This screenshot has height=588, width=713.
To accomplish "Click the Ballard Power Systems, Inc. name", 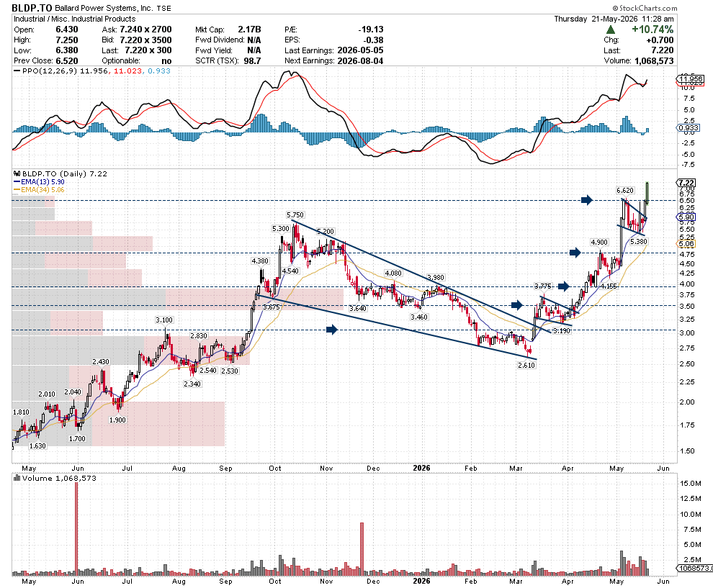I will tap(104, 8).
